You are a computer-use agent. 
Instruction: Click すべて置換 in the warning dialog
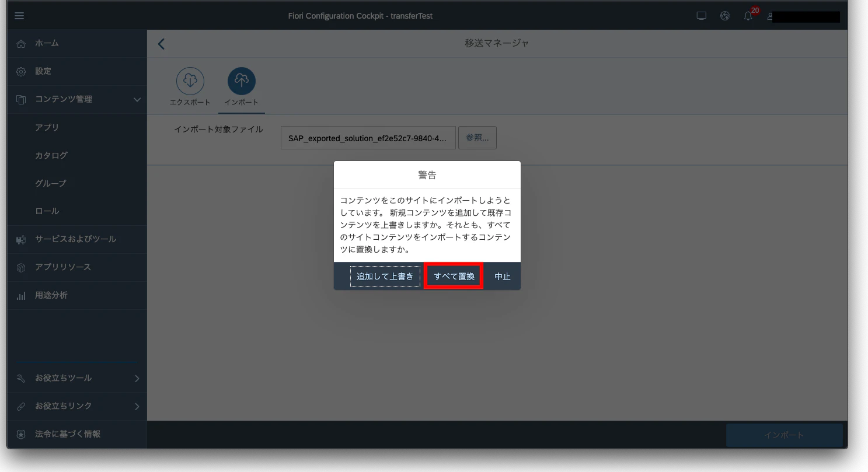point(454,277)
